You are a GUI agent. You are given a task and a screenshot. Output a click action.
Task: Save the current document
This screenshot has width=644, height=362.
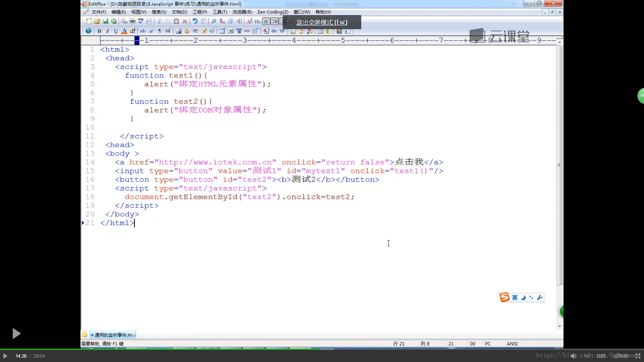tap(105, 21)
